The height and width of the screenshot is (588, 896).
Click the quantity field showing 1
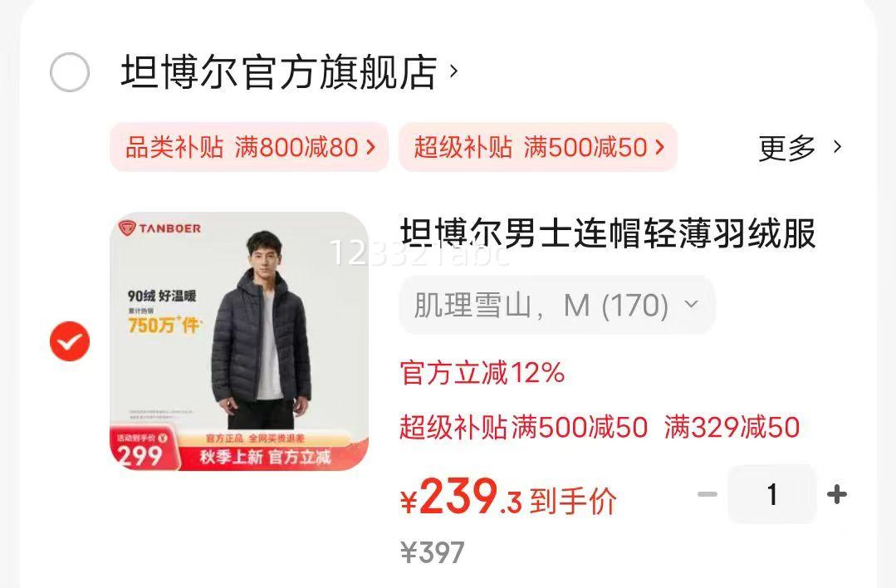tap(772, 494)
